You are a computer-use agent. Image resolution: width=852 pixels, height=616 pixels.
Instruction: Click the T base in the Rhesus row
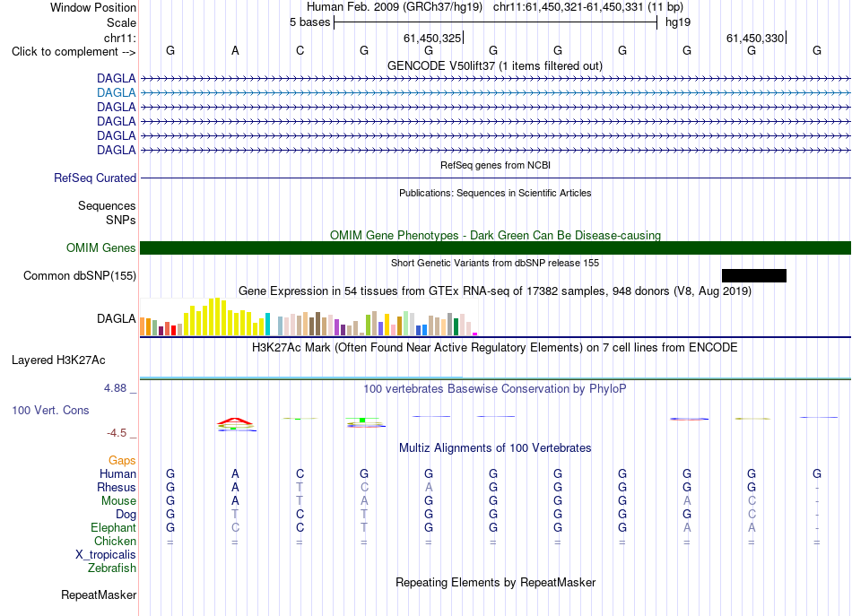click(x=300, y=487)
